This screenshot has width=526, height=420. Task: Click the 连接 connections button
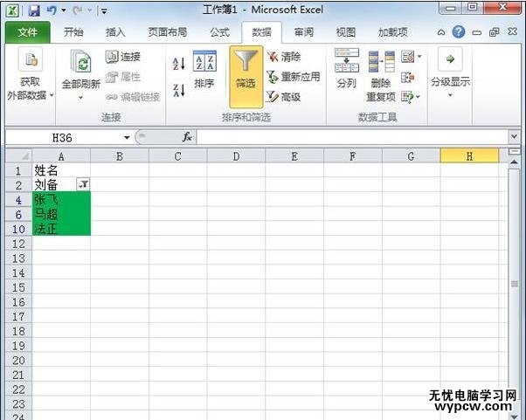pyautogui.click(x=123, y=57)
